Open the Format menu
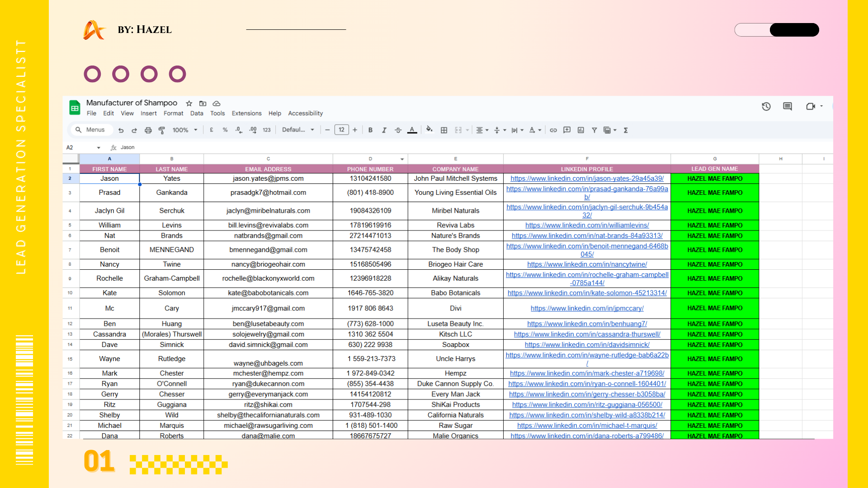The image size is (868, 488). pyautogui.click(x=173, y=113)
